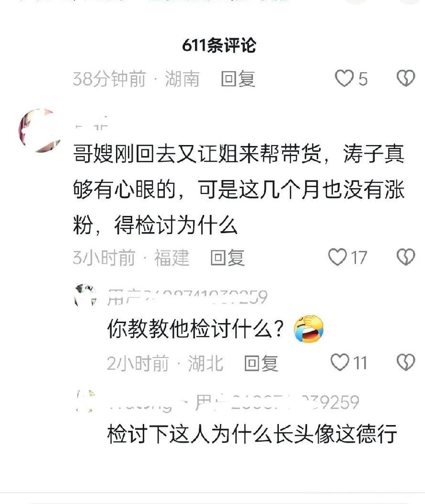This screenshot has width=425, height=504.
Task: Dislike the Hubei reply
Action: pyautogui.click(x=406, y=362)
